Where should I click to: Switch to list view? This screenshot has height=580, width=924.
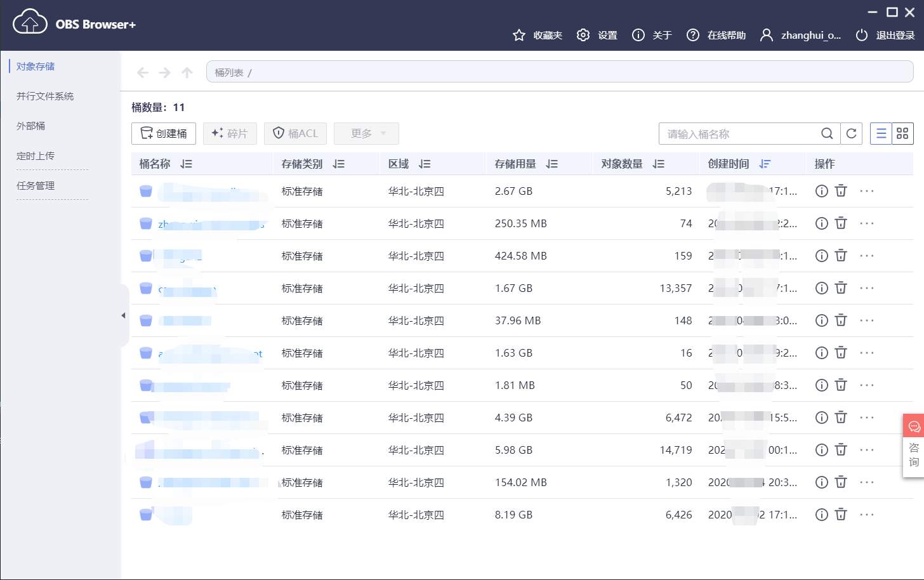pos(881,133)
